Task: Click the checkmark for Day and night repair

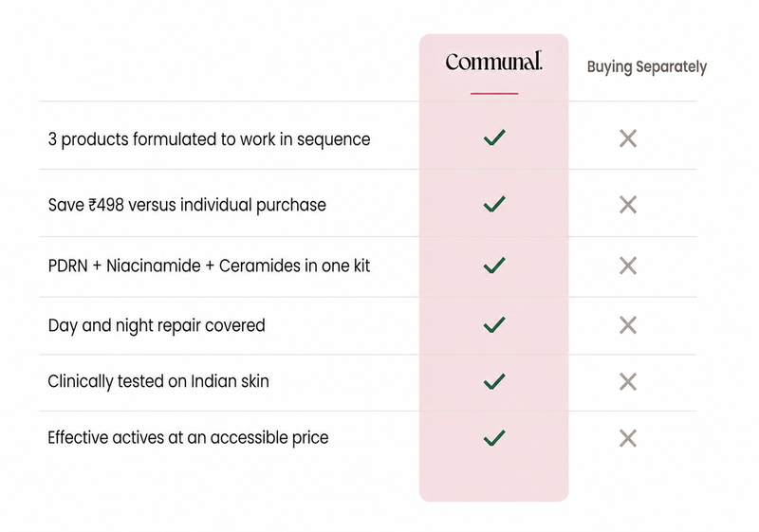Action: [x=494, y=325]
